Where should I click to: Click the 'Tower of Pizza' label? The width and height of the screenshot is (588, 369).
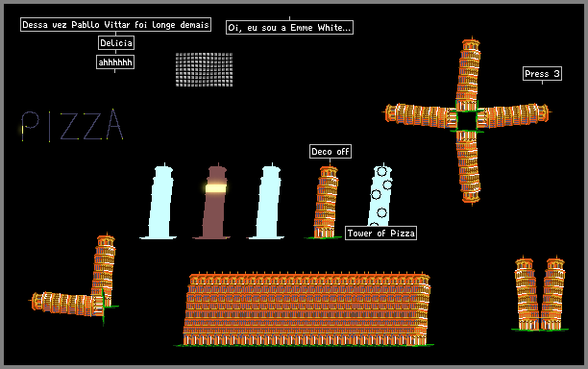[x=380, y=233]
